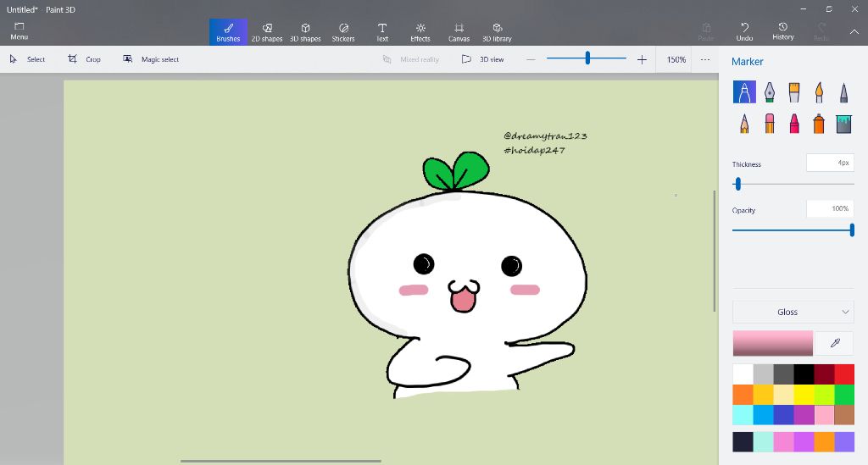Select the Pencil tool
This screenshot has height=465, width=868.
[x=744, y=124]
